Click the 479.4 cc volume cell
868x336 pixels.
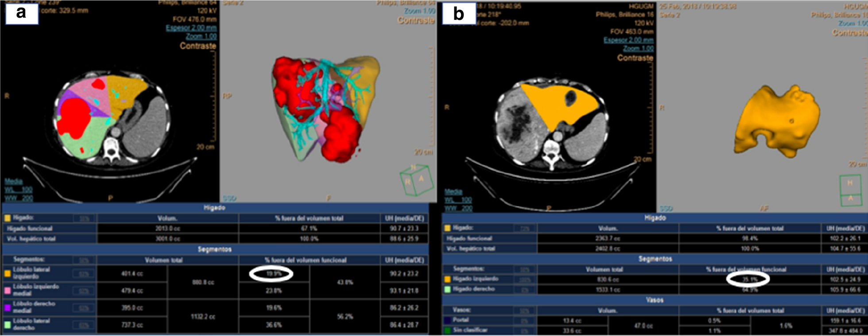[x=132, y=291]
